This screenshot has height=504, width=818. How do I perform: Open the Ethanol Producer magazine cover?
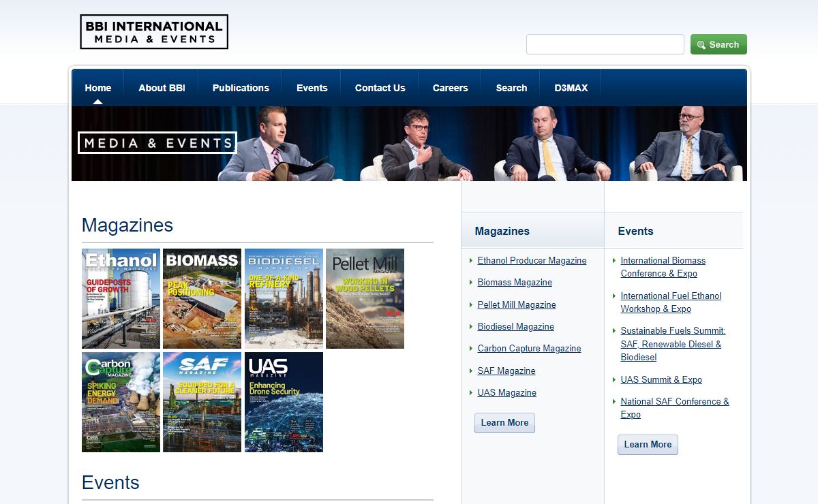click(121, 298)
